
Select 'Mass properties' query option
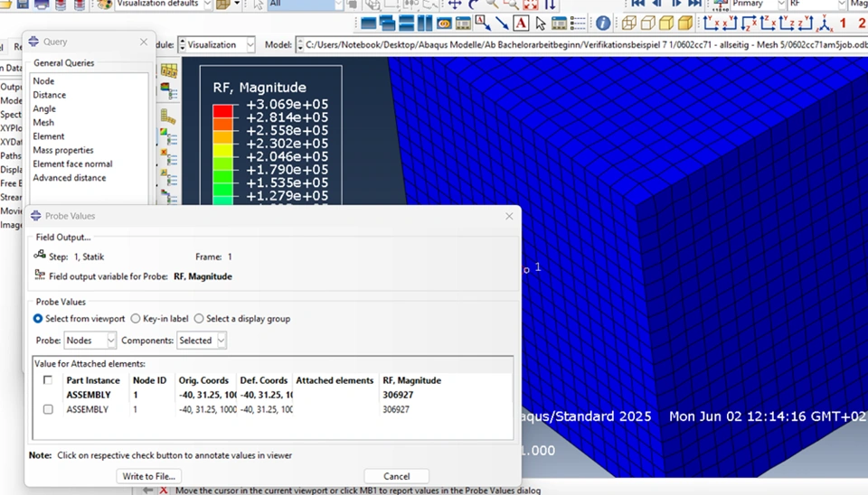coord(63,150)
